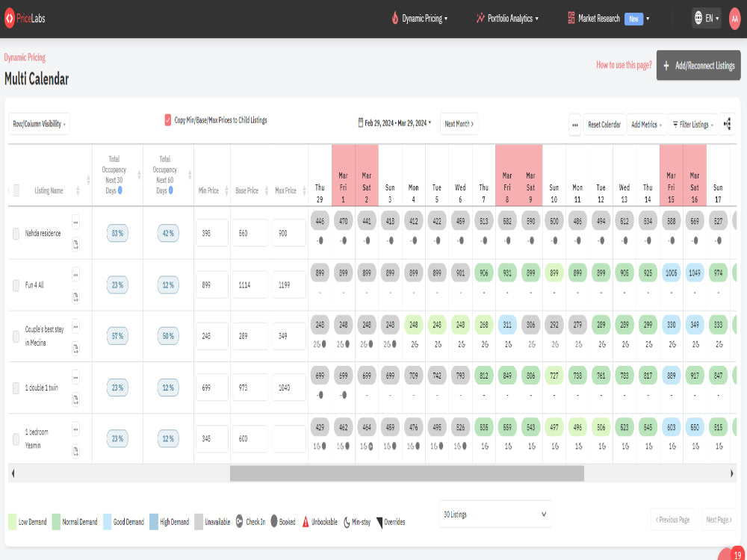Click the Min Price field for Nahda residence
The image size is (747, 560).
211,232
